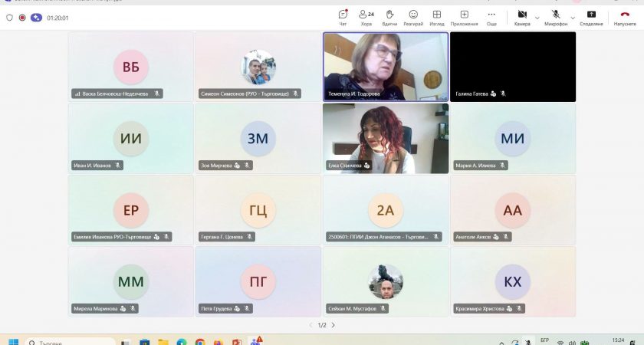The width and height of the screenshot is (644, 345).
Task: Click muted mic icon on Симеон Симеонов tile
Action: point(295,94)
